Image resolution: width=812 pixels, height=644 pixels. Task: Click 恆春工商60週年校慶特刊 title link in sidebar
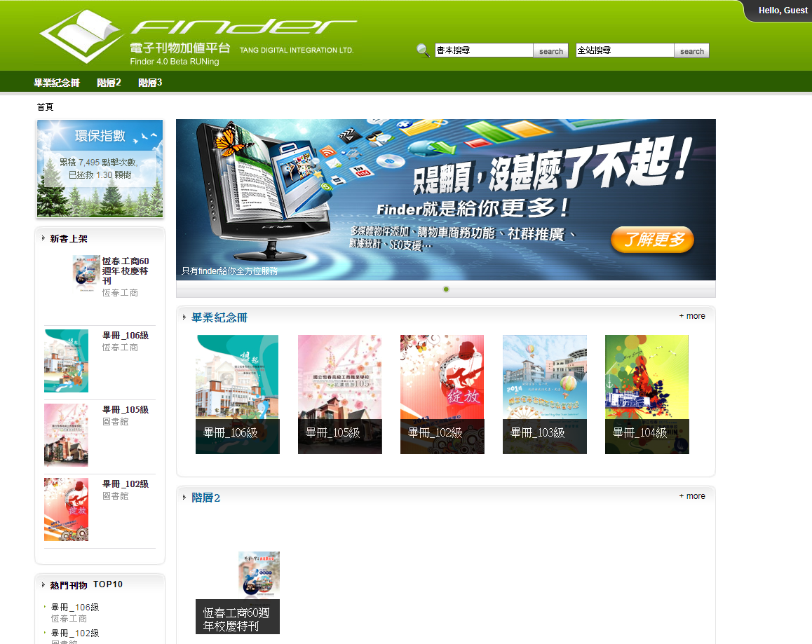[x=126, y=270]
